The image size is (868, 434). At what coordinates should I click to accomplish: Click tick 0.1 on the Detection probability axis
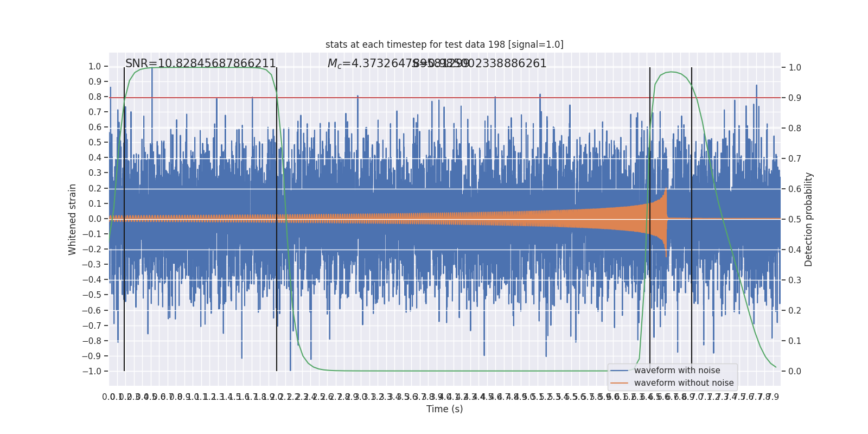(x=795, y=341)
